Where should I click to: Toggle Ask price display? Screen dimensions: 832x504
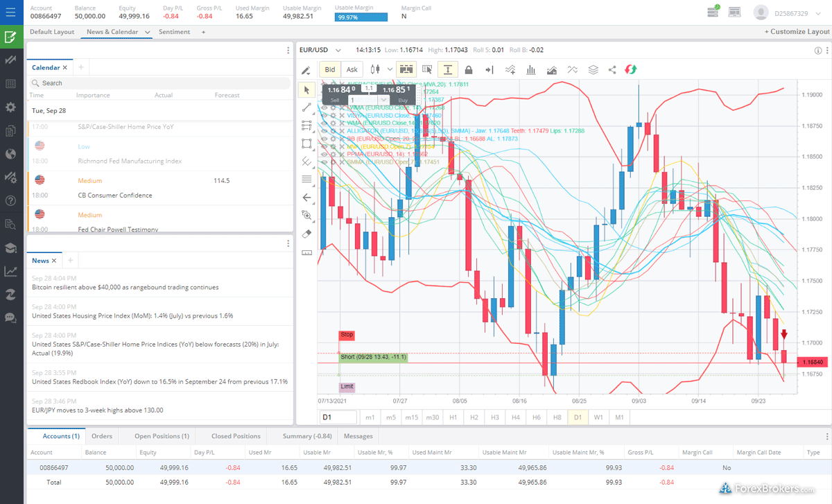coord(352,69)
